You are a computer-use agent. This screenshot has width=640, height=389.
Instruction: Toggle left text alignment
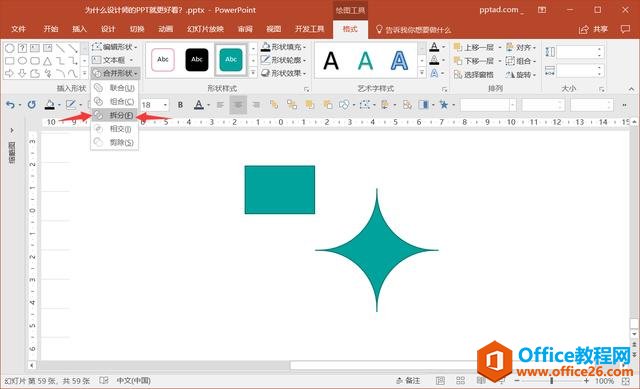click(220, 105)
